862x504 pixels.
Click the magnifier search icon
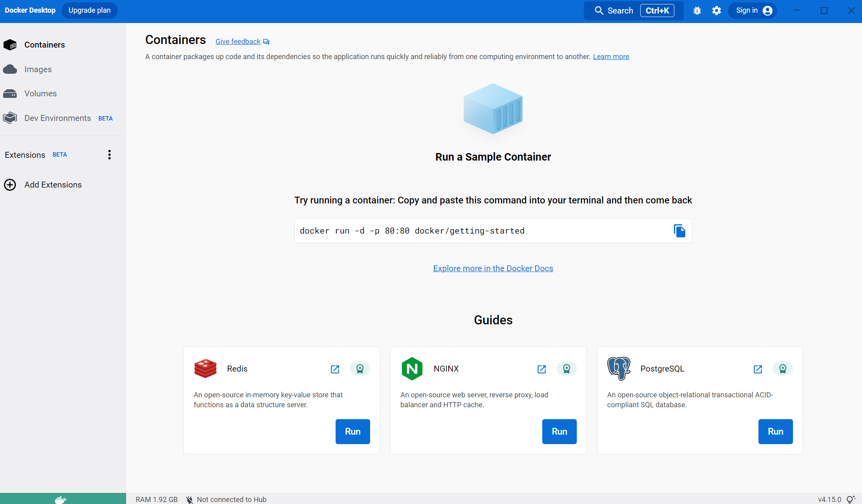[x=599, y=11]
